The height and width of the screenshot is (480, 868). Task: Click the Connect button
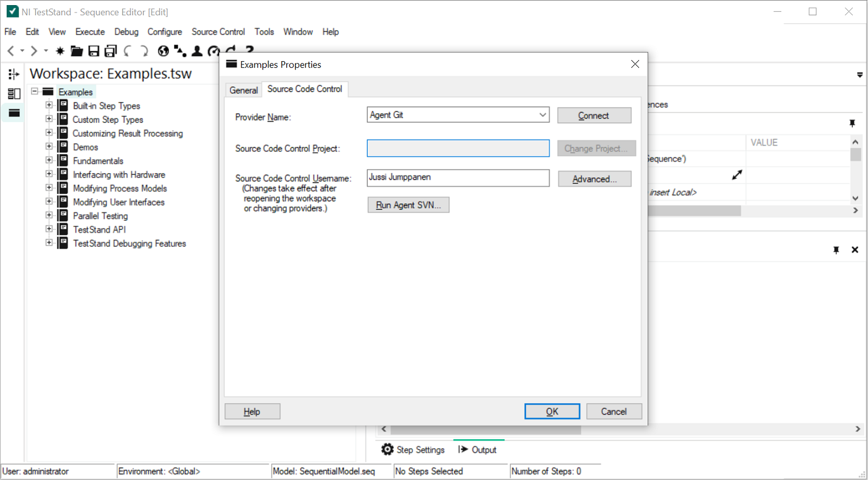pos(594,115)
